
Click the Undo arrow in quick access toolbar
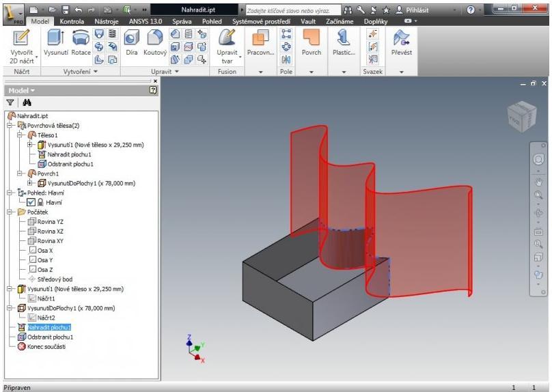coord(78,10)
